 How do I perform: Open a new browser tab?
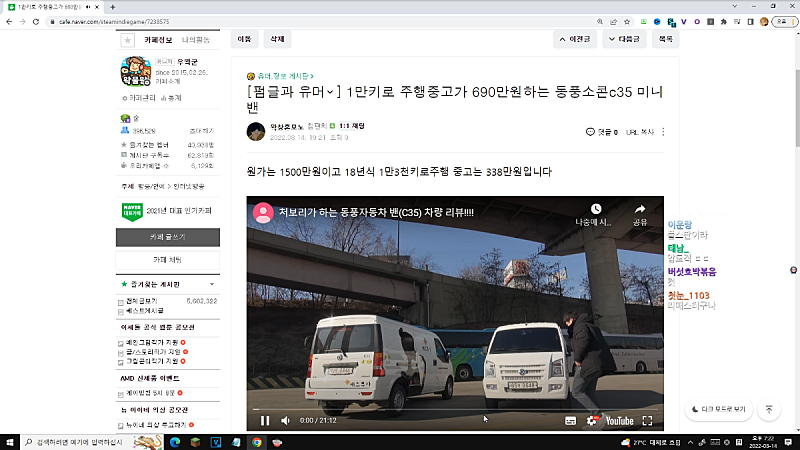coord(112,7)
